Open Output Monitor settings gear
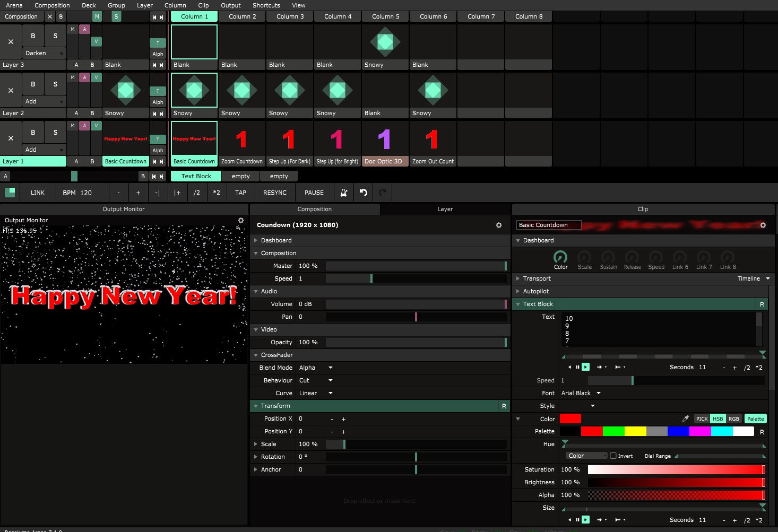The height and width of the screenshot is (532, 778). pos(241,220)
